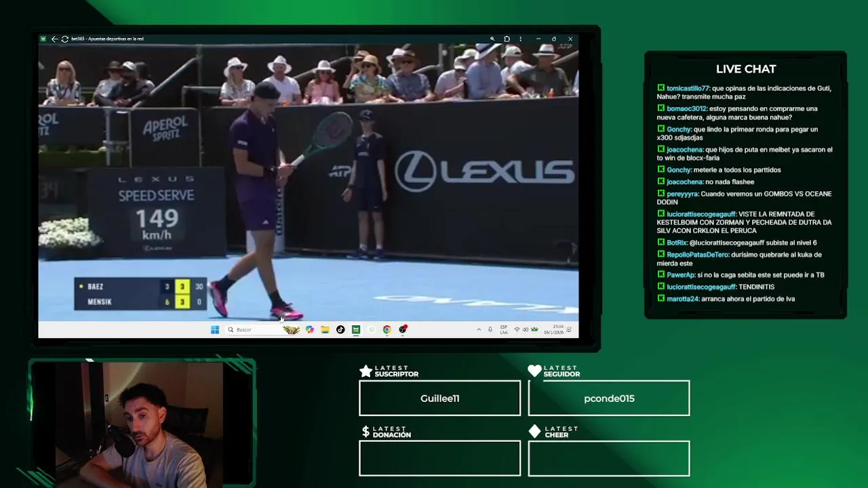Open TikTok from the taskbar

coord(340,329)
